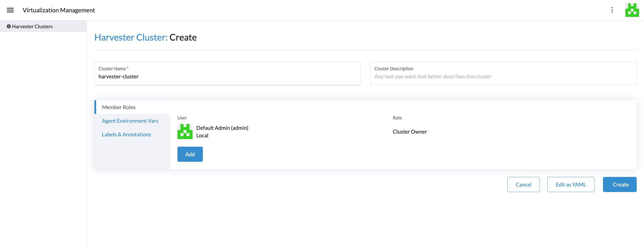Click into the Cluster Description field
The image size is (644, 249).
503,77
